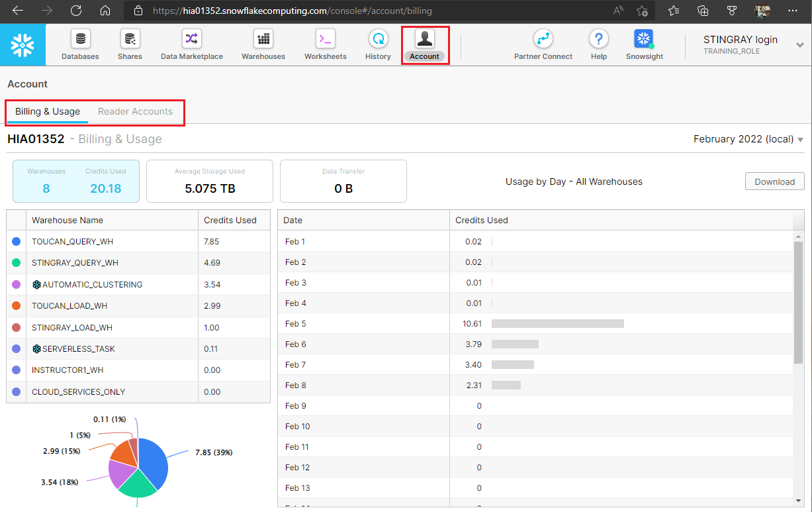
Task: Open browser collections
Action: [703, 11]
